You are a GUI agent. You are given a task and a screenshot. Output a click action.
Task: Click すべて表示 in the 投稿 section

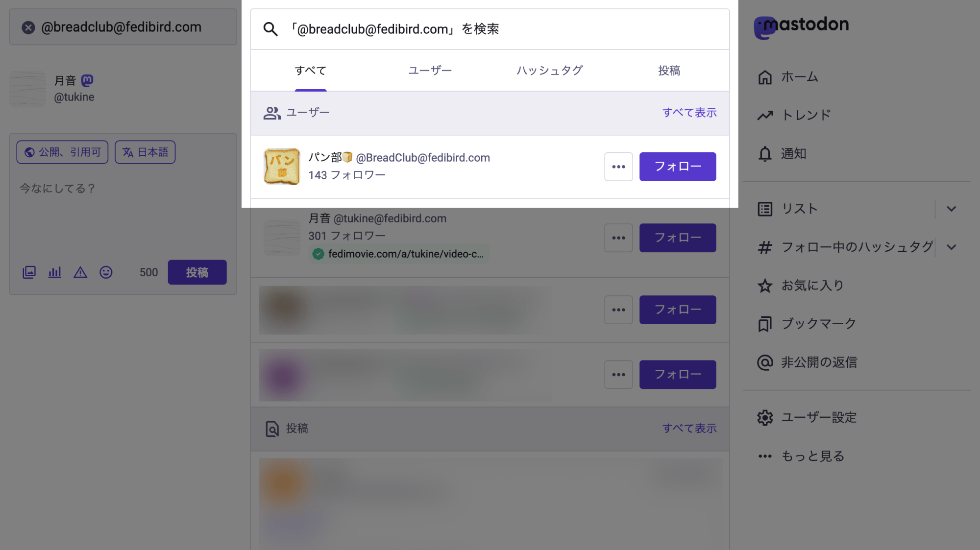point(689,429)
